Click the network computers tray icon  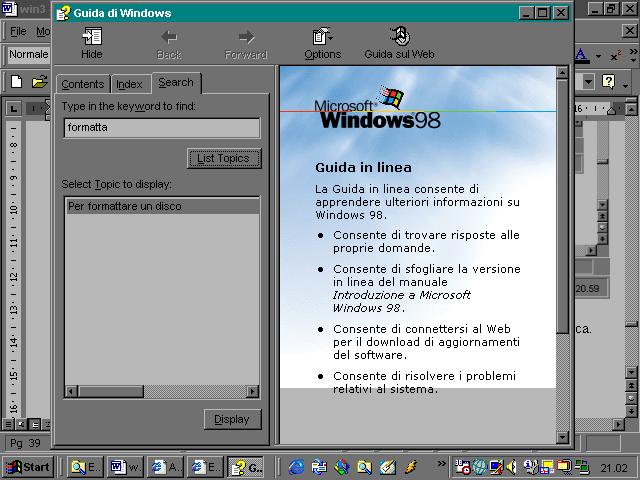[x=582, y=467]
